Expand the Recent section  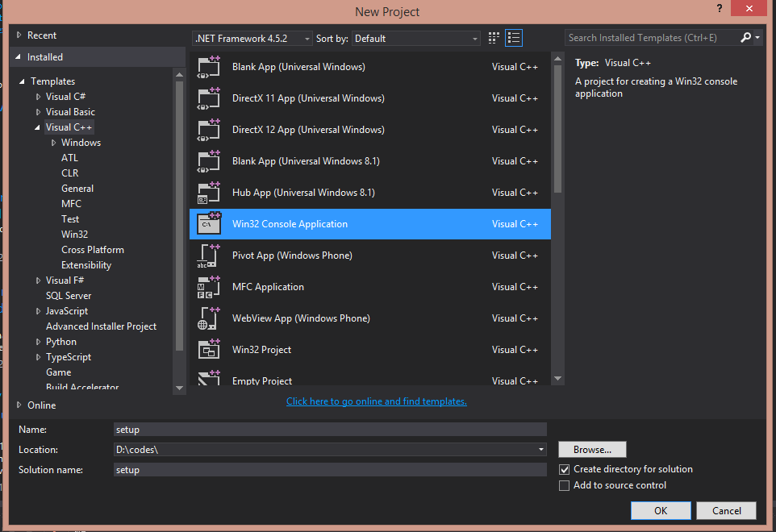(19, 35)
